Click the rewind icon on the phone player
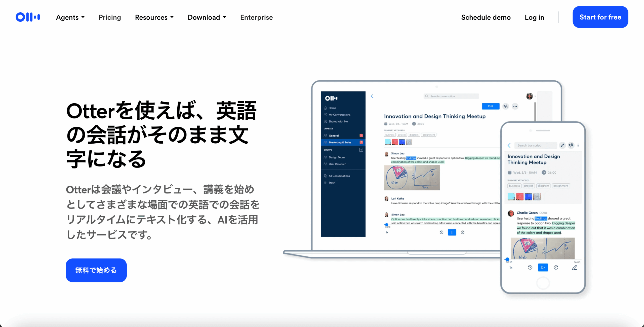 pos(530,267)
